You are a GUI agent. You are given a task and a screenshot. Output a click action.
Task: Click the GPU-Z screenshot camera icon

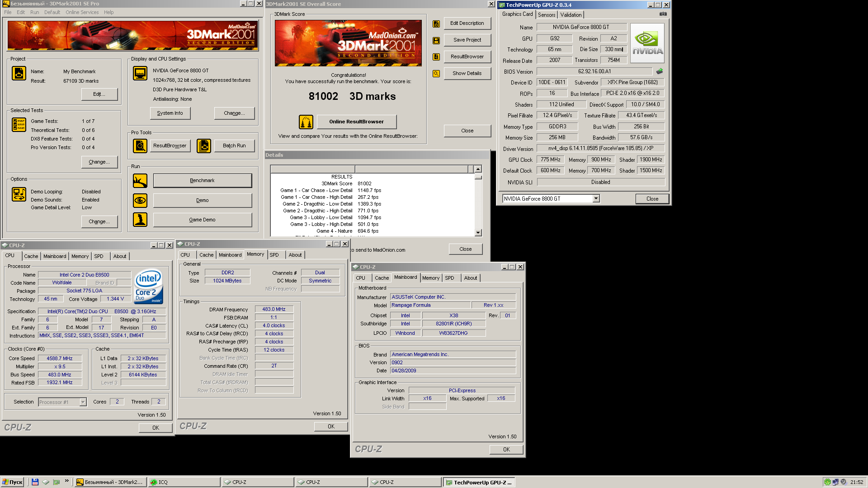pyautogui.click(x=663, y=14)
